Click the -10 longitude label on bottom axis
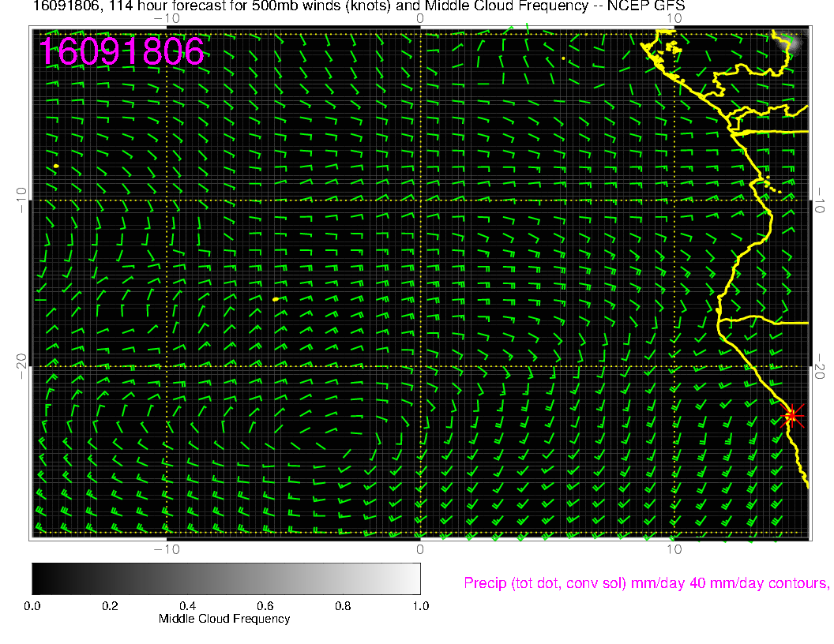 point(167,549)
